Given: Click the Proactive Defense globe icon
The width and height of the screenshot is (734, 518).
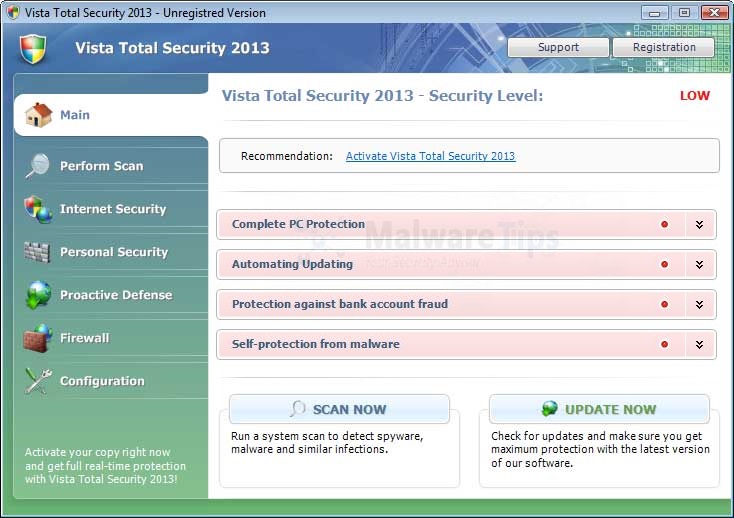Looking at the screenshot, I should [x=38, y=295].
